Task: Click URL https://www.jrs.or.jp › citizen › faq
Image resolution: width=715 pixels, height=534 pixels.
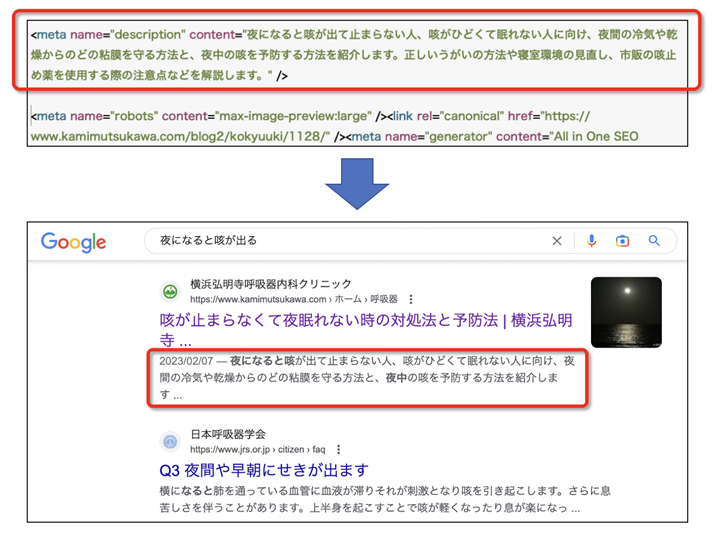Action: click(258, 450)
